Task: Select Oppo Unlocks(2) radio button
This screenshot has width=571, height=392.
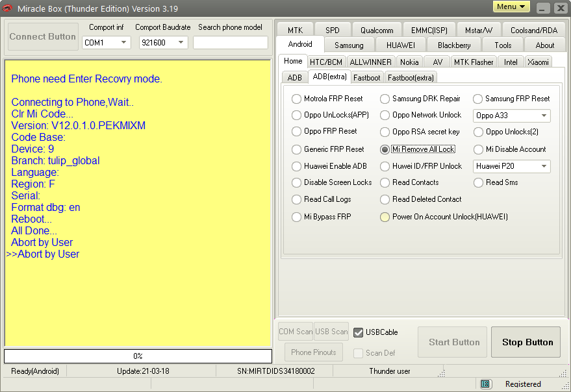Action: pyautogui.click(x=479, y=132)
